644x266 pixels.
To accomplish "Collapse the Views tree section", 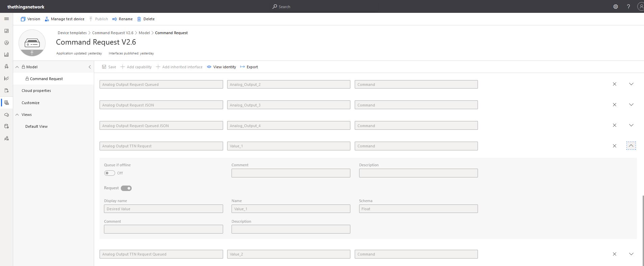I will [17, 115].
